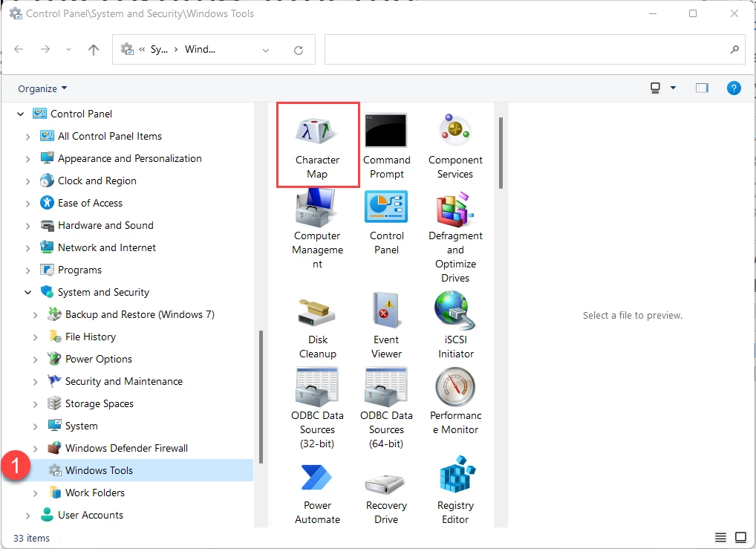Click the blue Help question mark icon
Screen dimensions: 756x549
click(x=733, y=88)
